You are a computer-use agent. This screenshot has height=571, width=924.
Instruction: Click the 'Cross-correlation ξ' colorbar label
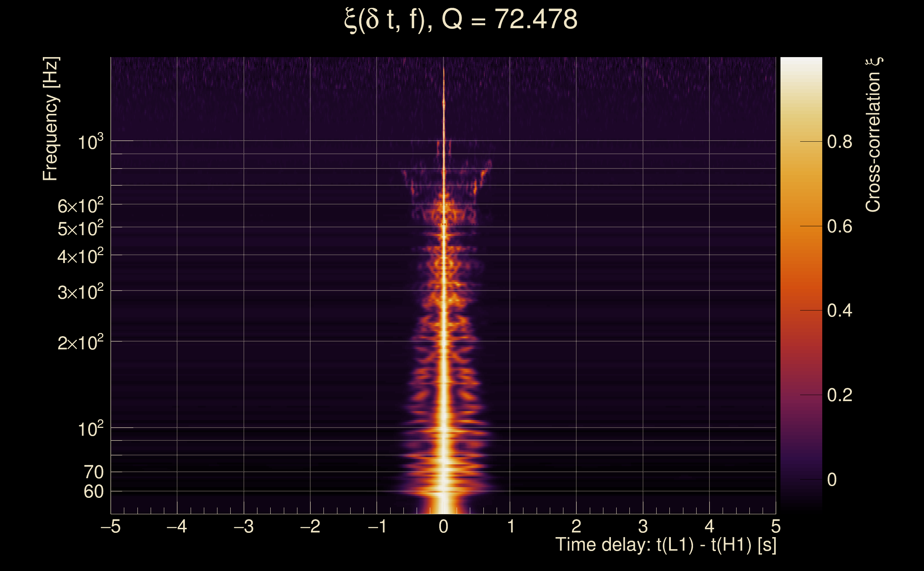pyautogui.click(x=873, y=135)
